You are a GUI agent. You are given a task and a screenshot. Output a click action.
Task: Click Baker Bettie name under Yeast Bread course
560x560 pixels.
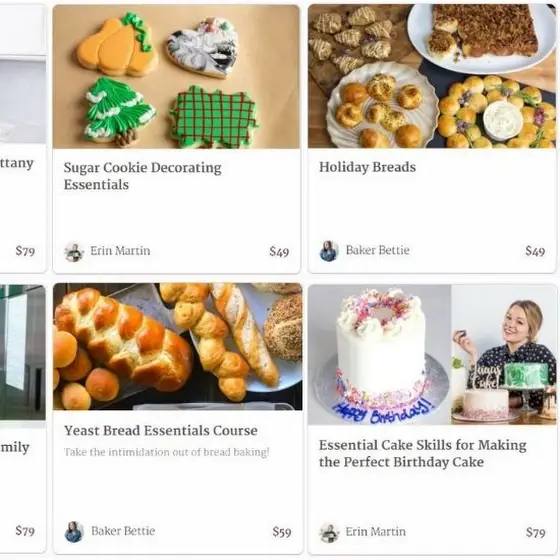pyautogui.click(x=123, y=531)
